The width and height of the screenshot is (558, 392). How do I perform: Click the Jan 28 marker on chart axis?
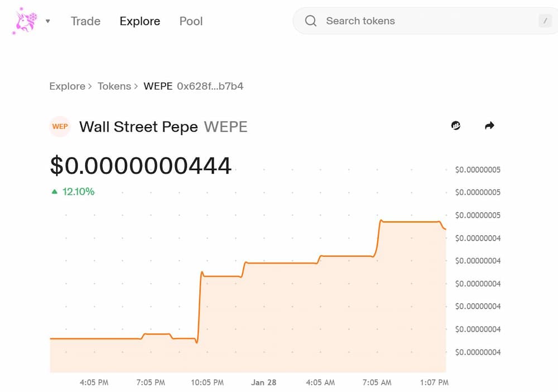point(263,383)
